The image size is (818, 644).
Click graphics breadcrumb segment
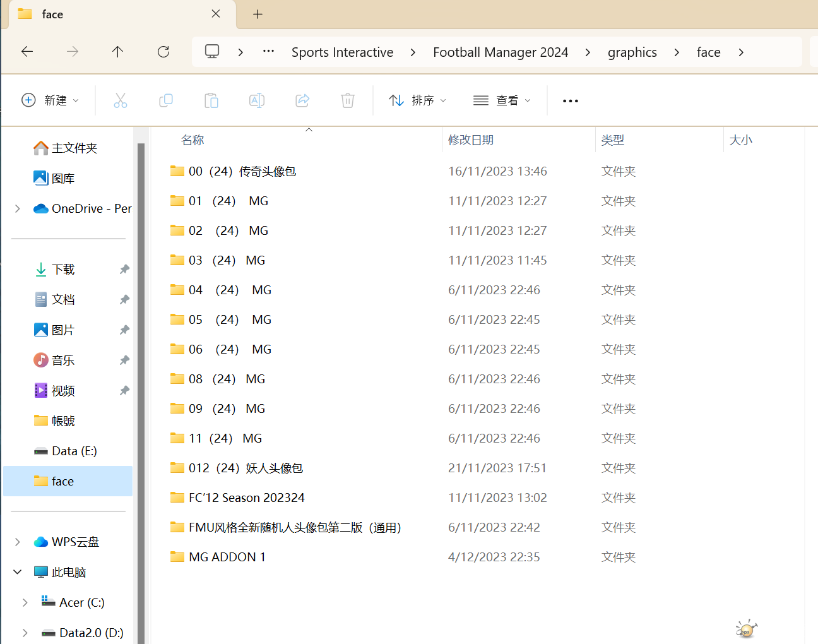[632, 52]
